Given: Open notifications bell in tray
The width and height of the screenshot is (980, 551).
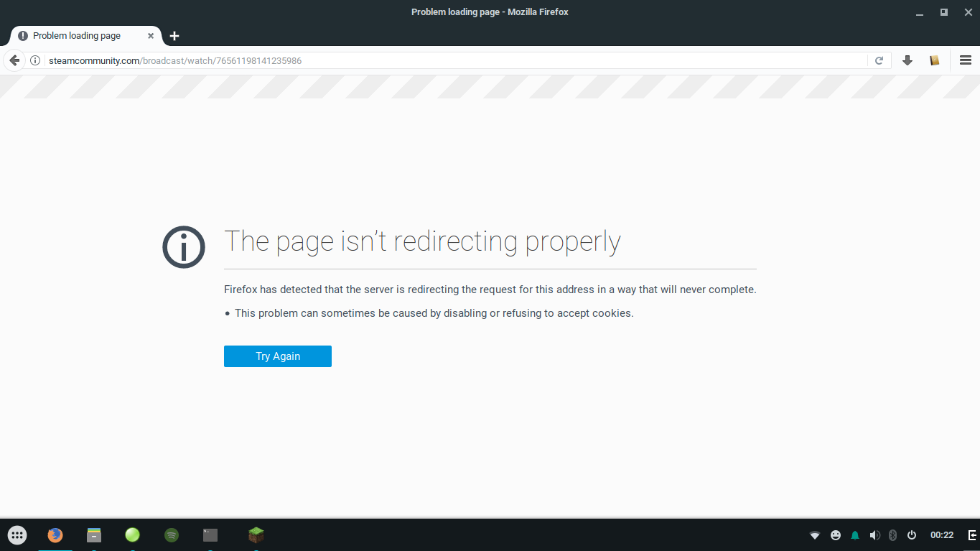Looking at the screenshot, I should [x=855, y=535].
